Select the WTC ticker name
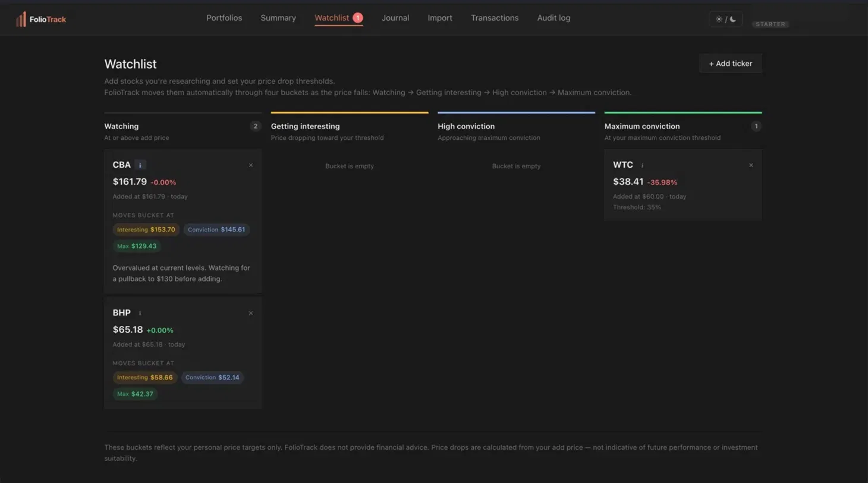Image resolution: width=868 pixels, height=483 pixels. [x=623, y=165]
